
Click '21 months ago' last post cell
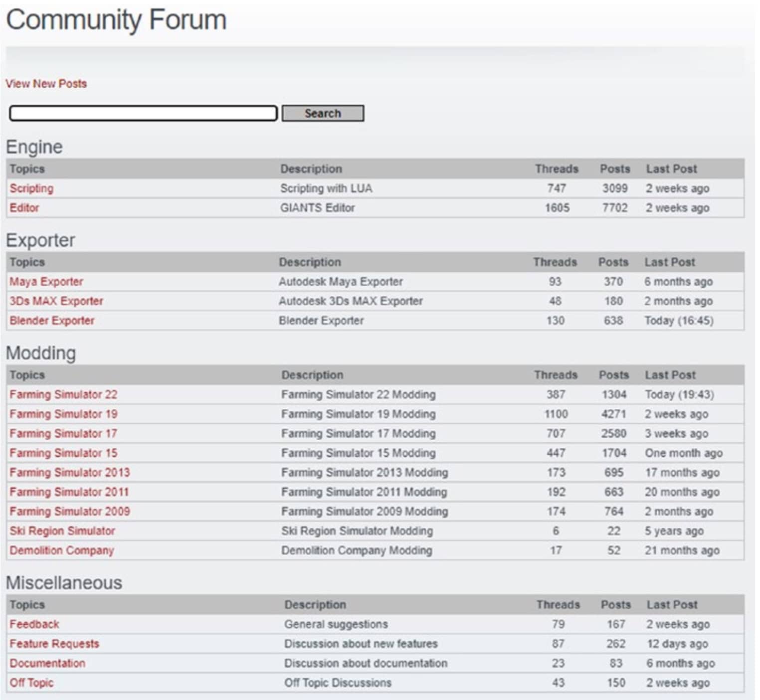coord(682,550)
